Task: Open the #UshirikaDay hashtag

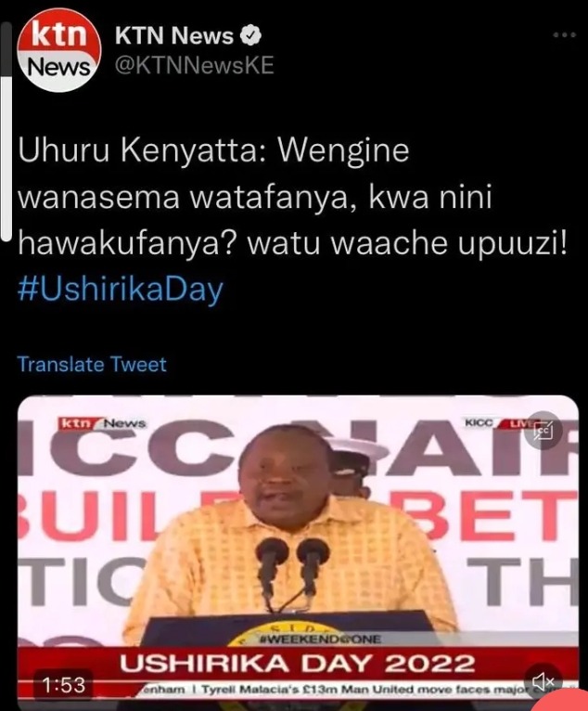Action: (121, 291)
